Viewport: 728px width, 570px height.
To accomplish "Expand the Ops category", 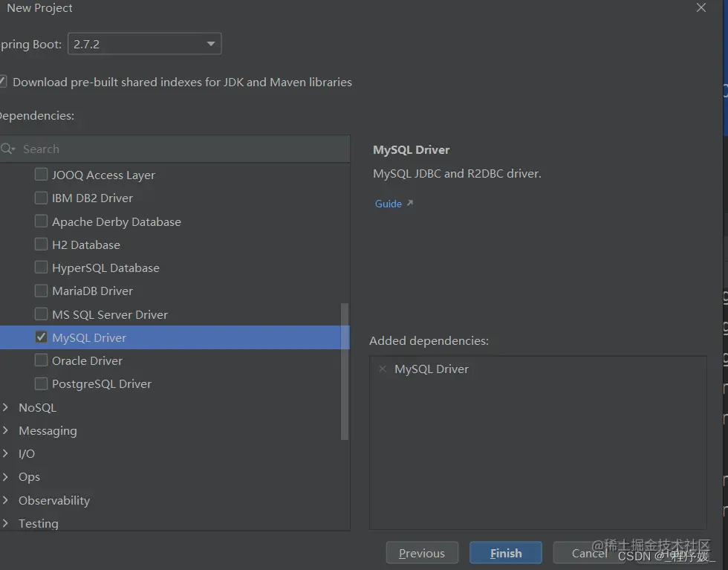I will [x=5, y=476].
